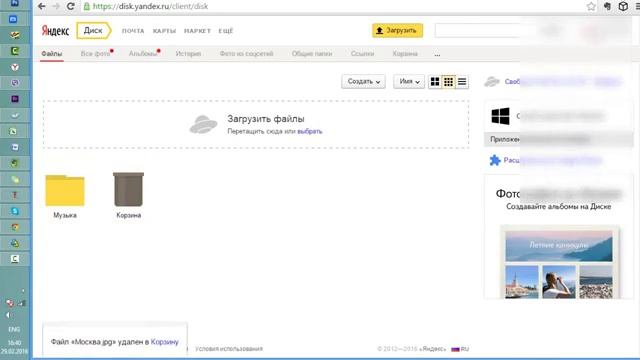Select the Файлы tab
Viewport: 640px width, 360px height.
tap(52, 54)
